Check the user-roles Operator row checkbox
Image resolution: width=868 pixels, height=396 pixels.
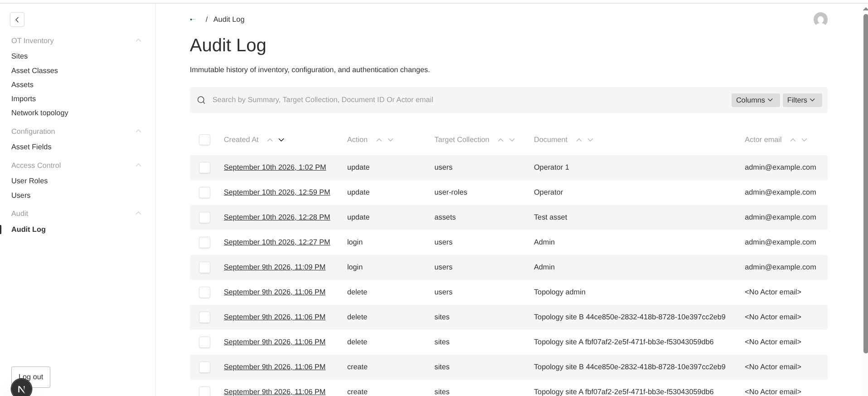tap(204, 192)
